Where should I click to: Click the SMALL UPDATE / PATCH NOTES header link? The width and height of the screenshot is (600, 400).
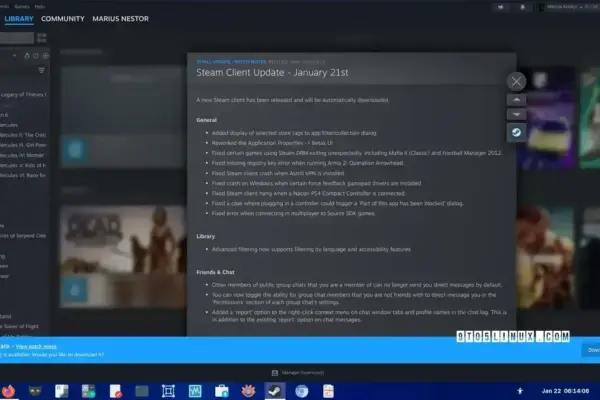coord(231,62)
